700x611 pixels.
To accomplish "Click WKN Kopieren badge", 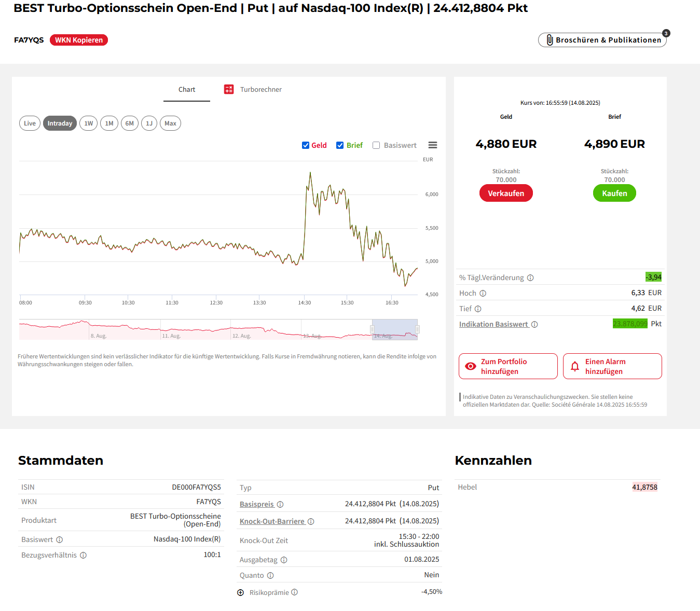I will click(79, 40).
